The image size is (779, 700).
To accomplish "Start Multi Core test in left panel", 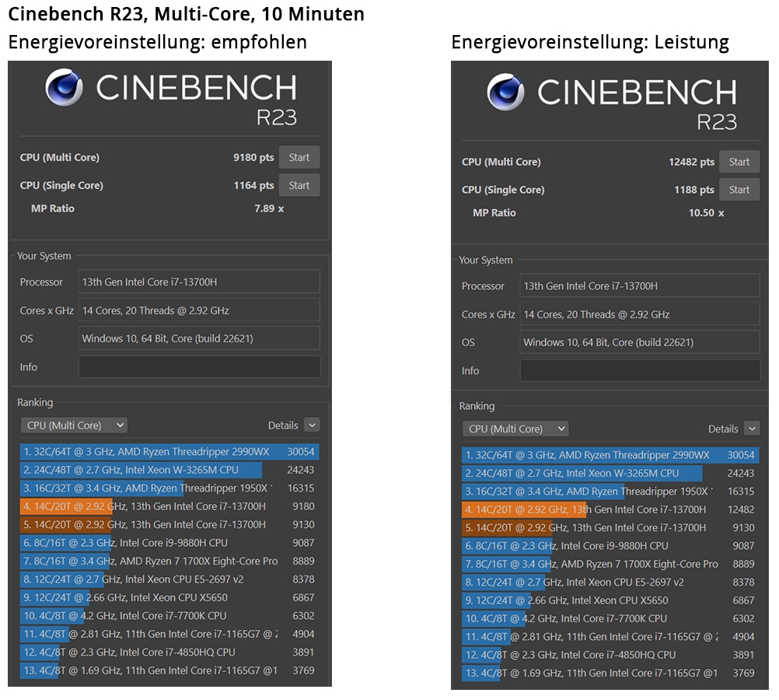I will pyautogui.click(x=299, y=157).
